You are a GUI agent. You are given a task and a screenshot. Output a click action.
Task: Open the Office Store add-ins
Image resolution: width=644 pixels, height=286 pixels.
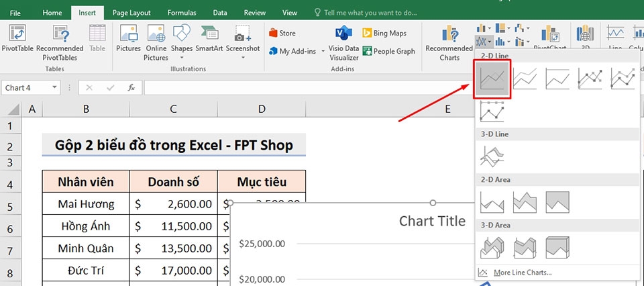(282, 33)
